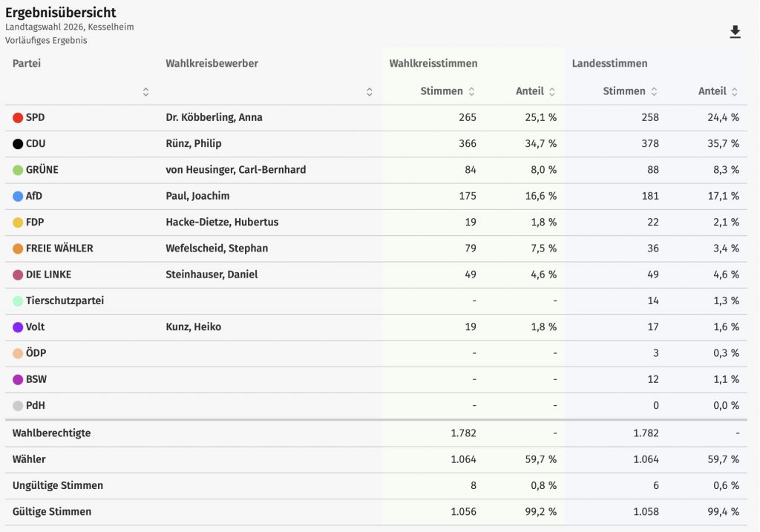Click the Tierschutzpartei row label

tap(65, 301)
